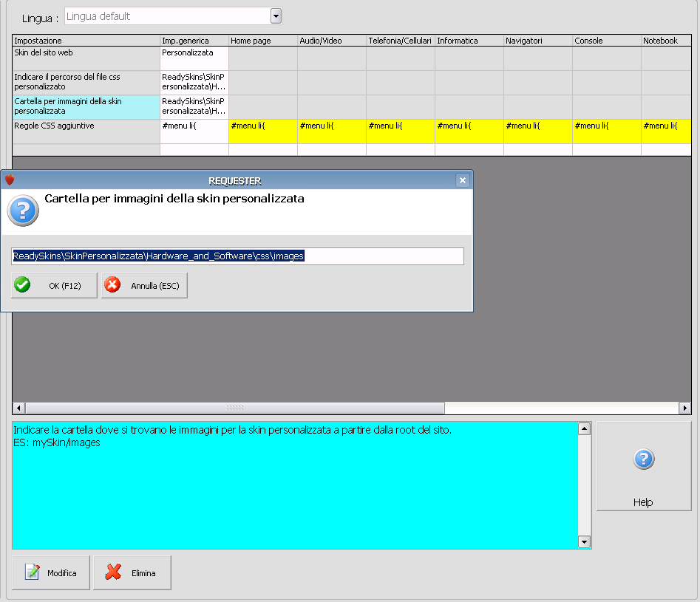700x602 pixels.
Task: Click the Console column header
Action: click(607, 41)
